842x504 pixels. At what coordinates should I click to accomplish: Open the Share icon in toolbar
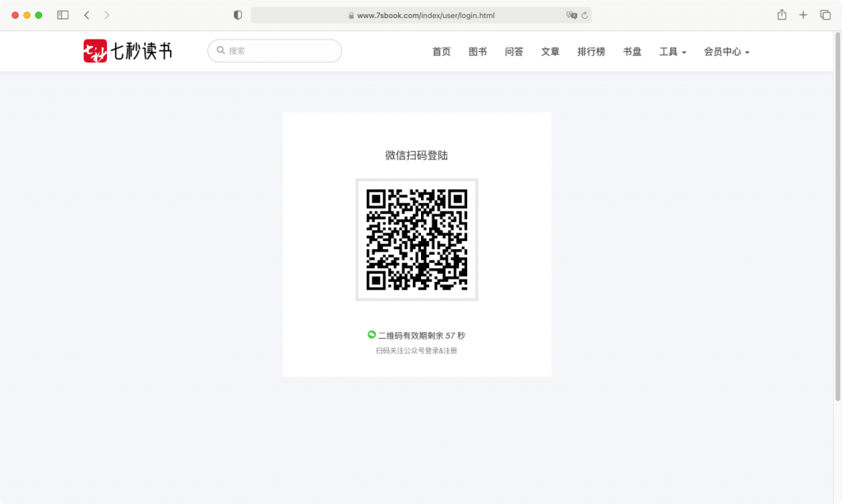(782, 15)
